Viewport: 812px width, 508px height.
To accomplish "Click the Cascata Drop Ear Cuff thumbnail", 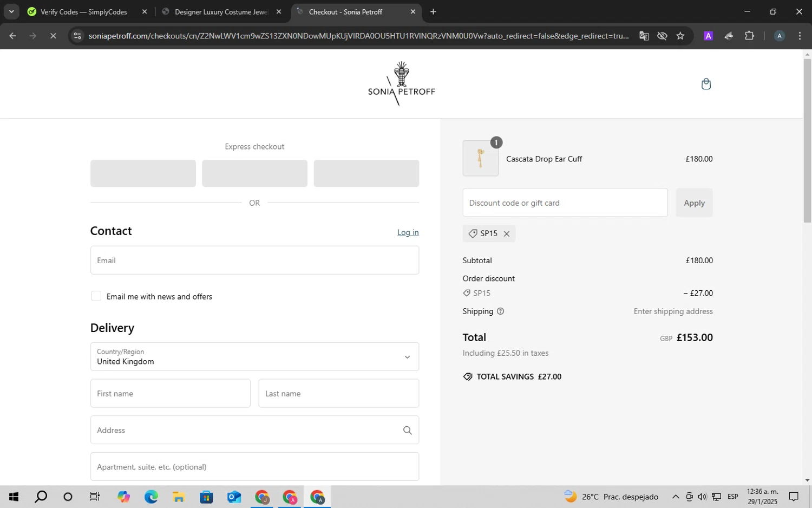I will tap(481, 159).
